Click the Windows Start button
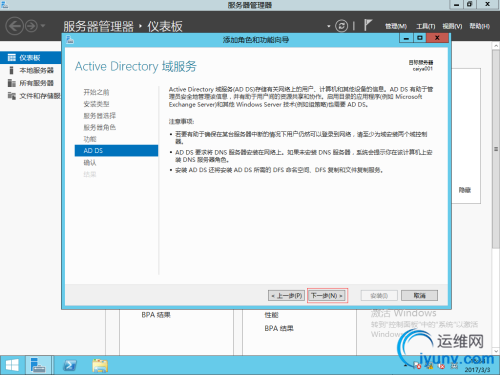 click(12, 365)
